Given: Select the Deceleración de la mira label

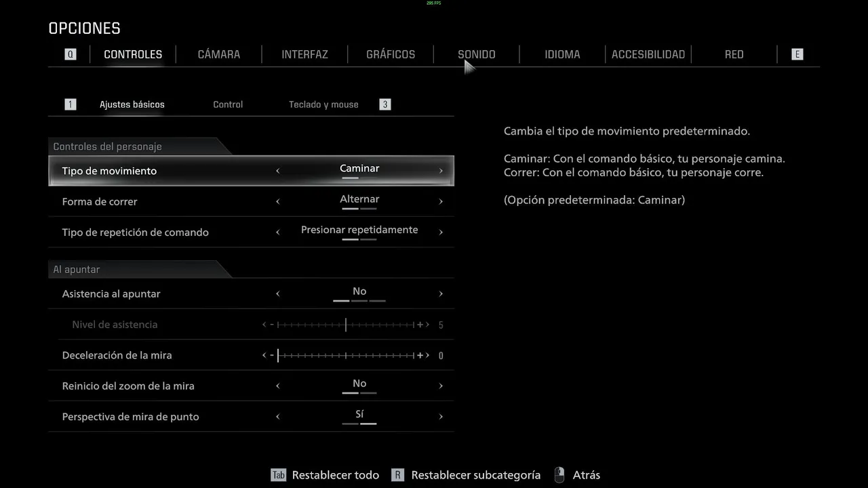Looking at the screenshot, I should (117, 355).
